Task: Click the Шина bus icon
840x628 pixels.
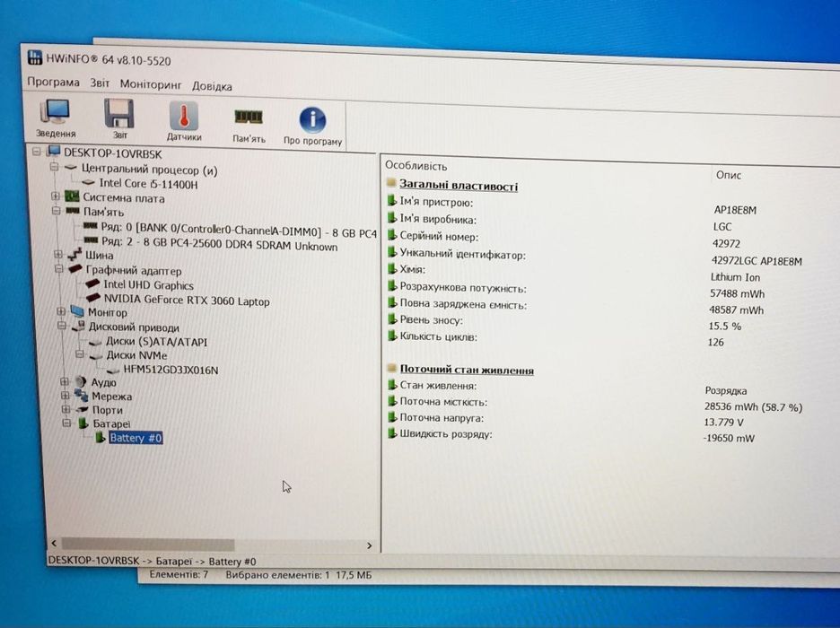Action: [75, 254]
